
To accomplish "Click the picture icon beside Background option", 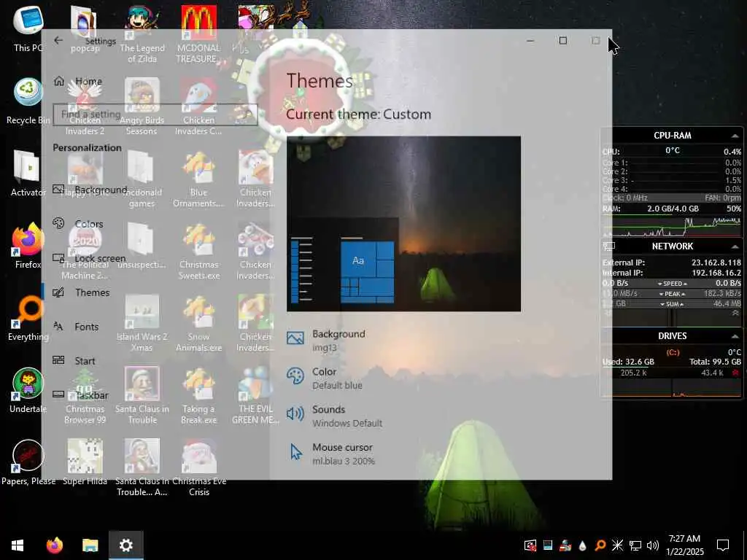I will (x=295, y=338).
